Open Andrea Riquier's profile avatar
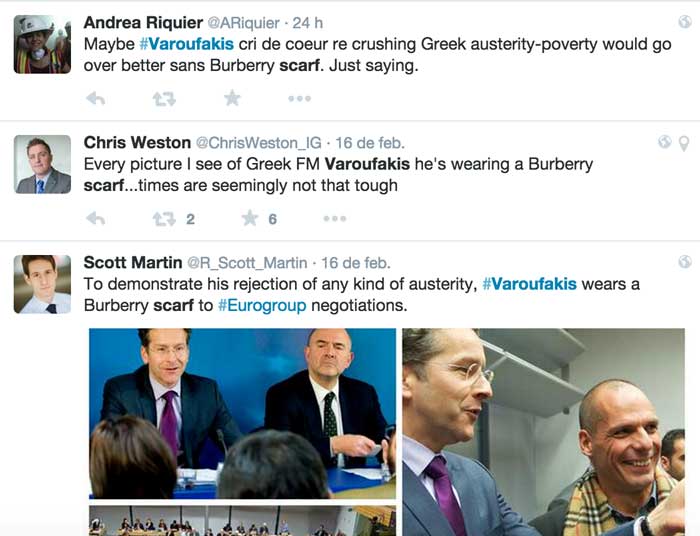This screenshot has width=700, height=536. [x=42, y=44]
